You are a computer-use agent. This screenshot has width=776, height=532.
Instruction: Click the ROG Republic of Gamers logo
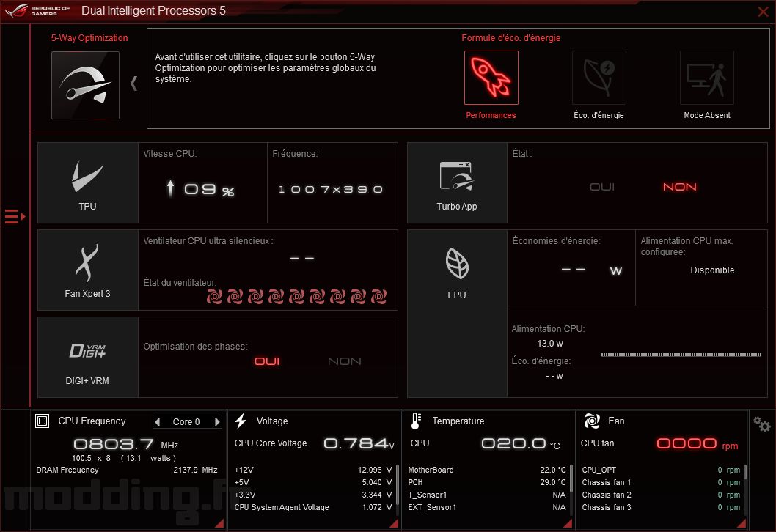click(37, 10)
